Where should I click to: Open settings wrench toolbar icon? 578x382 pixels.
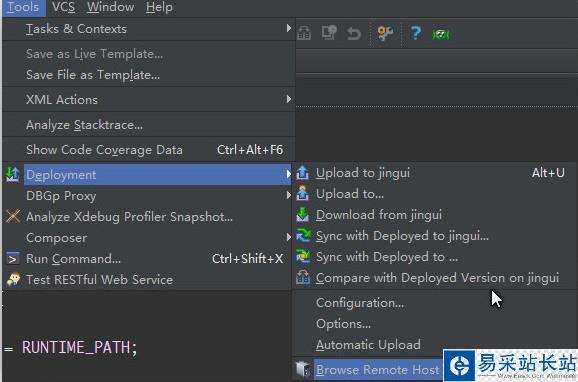point(385,33)
